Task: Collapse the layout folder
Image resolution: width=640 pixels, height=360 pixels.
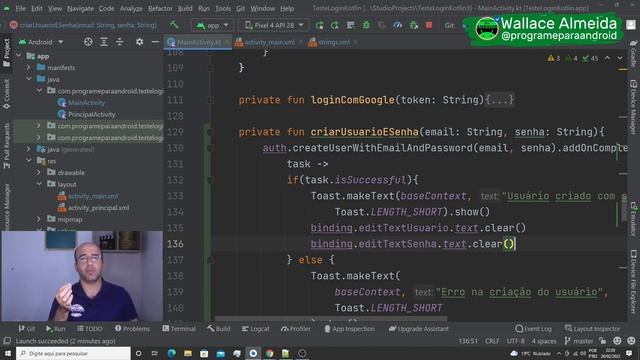Action: click(39, 184)
